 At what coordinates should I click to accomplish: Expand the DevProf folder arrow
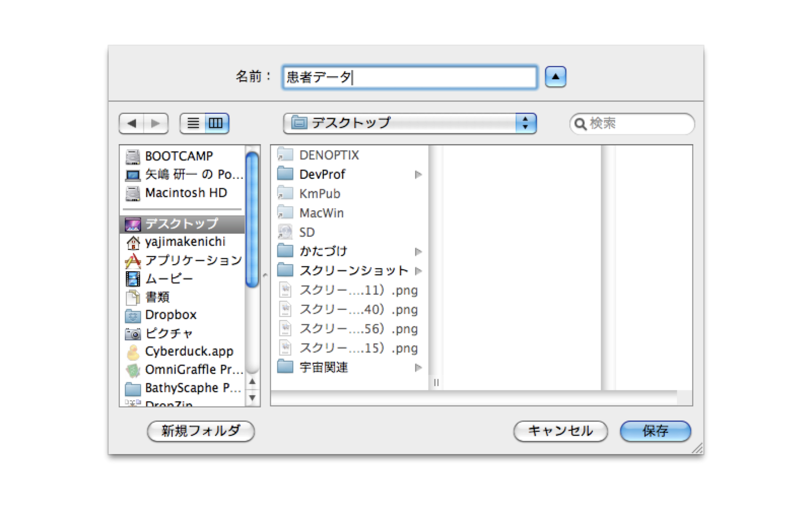tap(418, 175)
